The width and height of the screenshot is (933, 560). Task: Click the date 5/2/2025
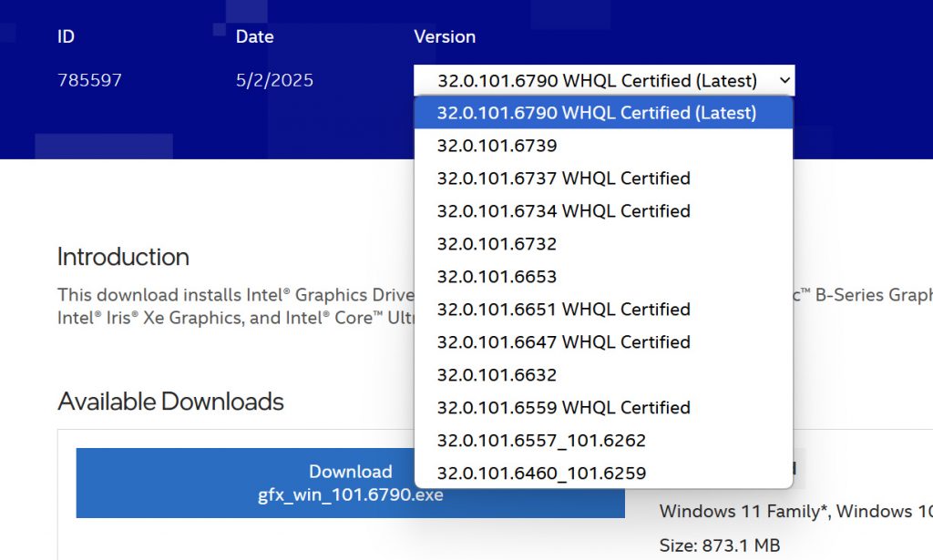tap(274, 80)
